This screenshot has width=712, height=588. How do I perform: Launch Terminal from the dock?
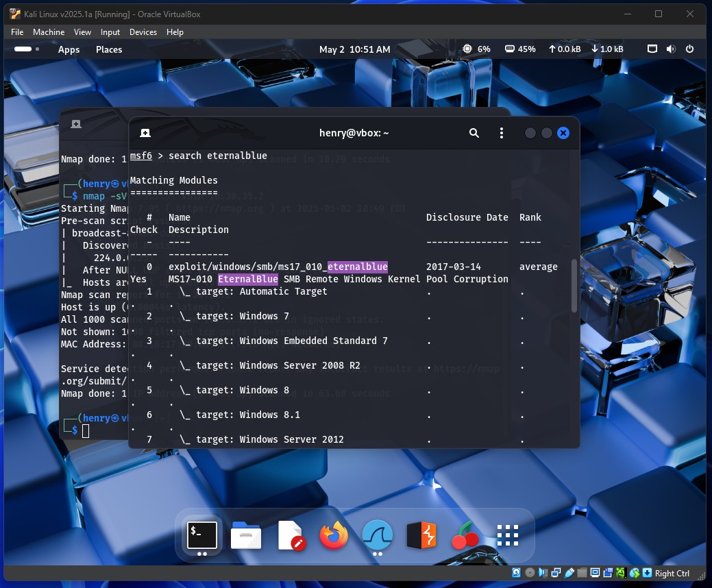click(x=202, y=535)
